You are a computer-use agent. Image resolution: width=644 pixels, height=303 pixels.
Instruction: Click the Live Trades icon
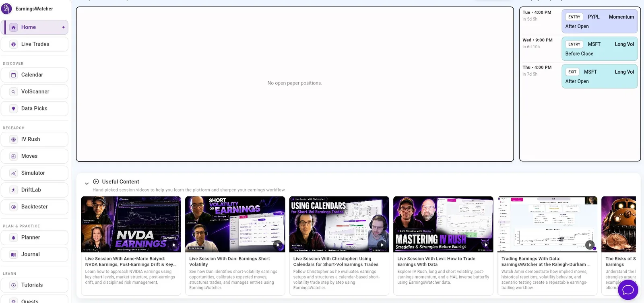14,44
